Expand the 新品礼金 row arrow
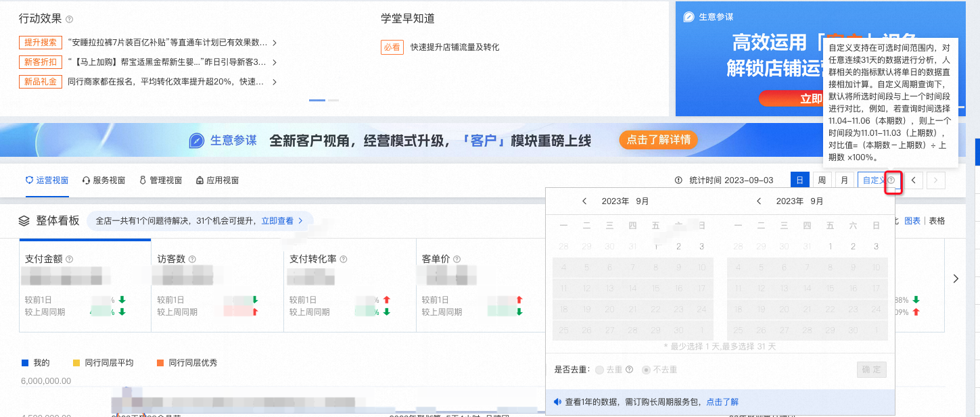980x417 pixels. click(x=275, y=82)
